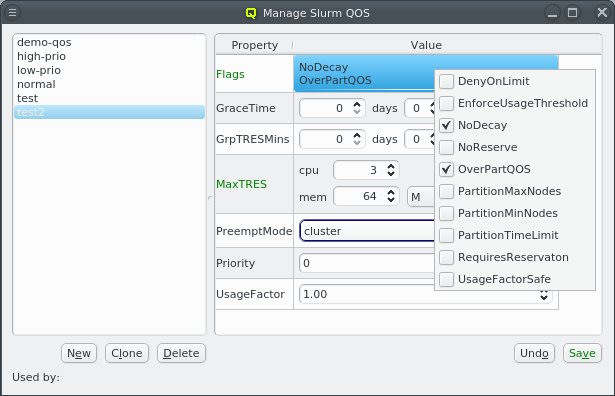Choose the low-prio QOS entry
This screenshot has width=615, height=396.
point(109,70)
